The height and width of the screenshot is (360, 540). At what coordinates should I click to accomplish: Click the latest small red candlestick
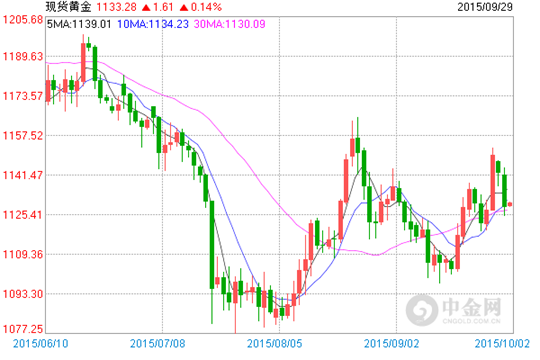pyautogui.click(x=510, y=204)
